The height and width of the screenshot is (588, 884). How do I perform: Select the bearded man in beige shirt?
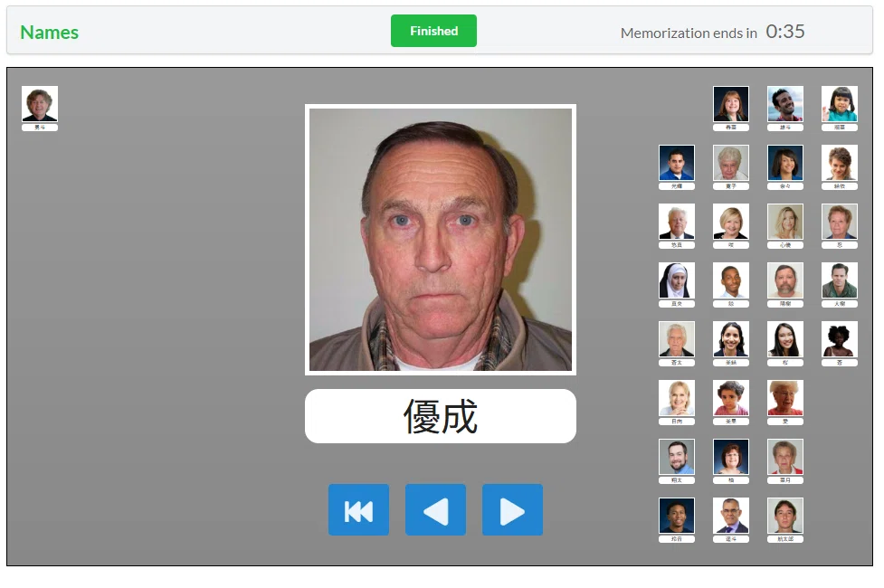click(784, 280)
